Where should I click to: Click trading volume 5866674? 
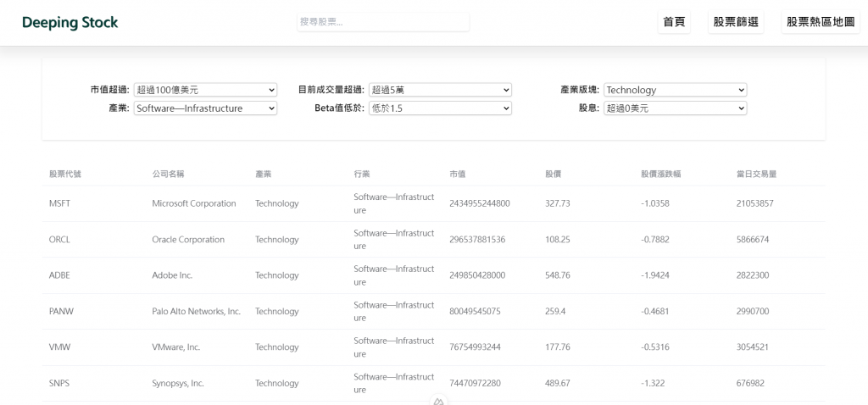point(753,240)
